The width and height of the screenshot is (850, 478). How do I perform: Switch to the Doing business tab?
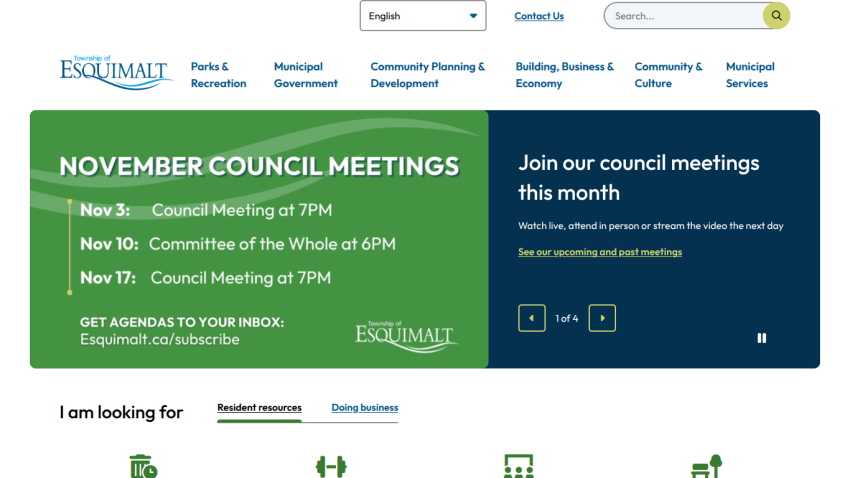tap(365, 408)
